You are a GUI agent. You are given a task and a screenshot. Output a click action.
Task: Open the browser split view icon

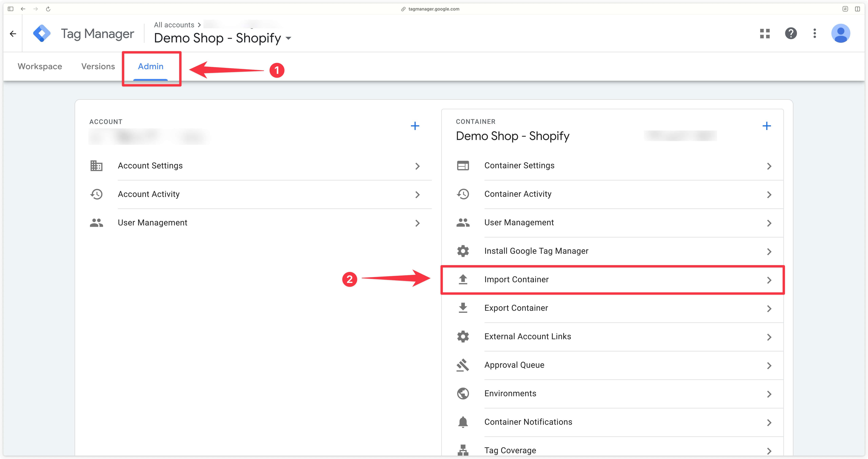(x=857, y=9)
